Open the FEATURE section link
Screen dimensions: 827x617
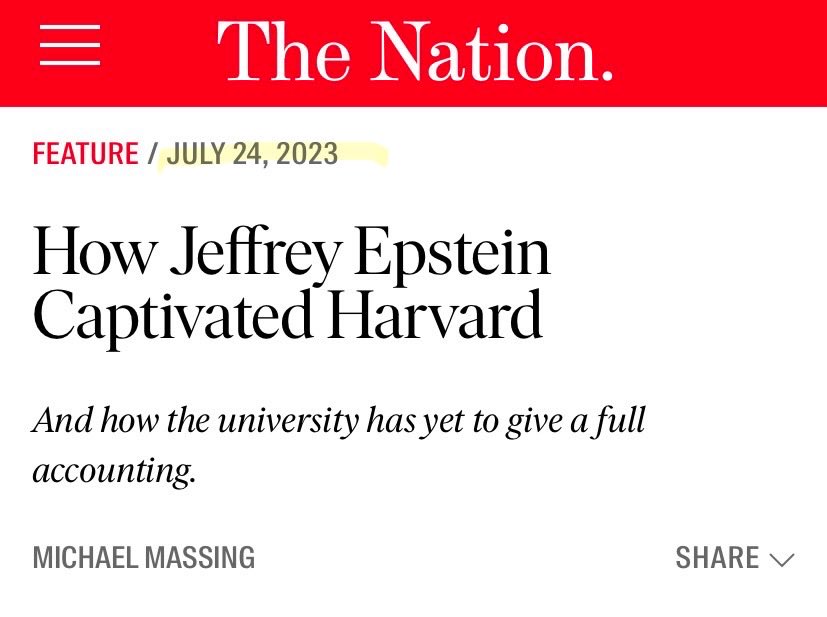[x=85, y=154]
